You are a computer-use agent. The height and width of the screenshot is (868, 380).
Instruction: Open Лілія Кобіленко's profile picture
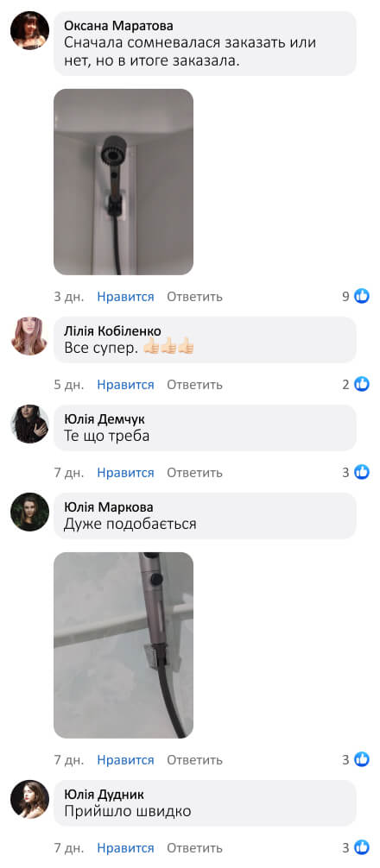[x=30, y=336]
